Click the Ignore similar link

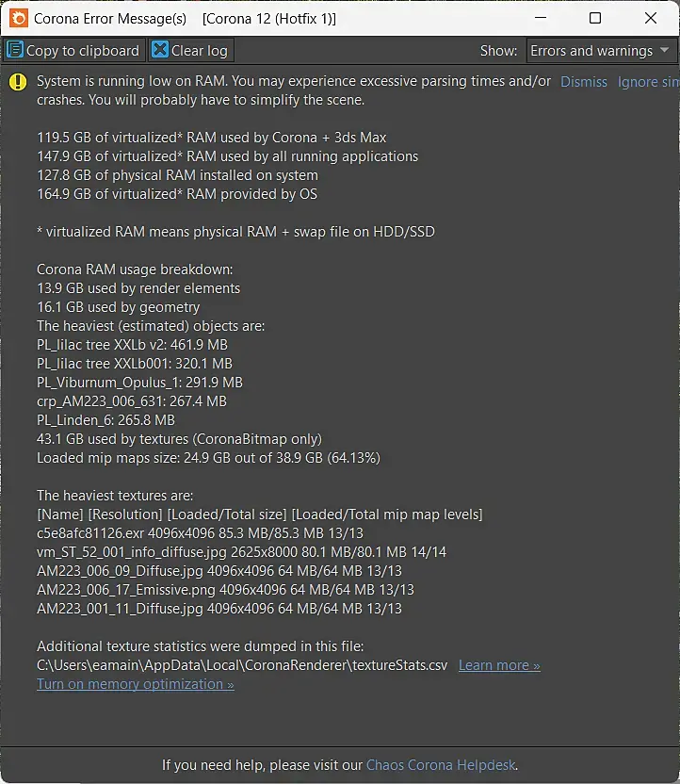click(648, 82)
